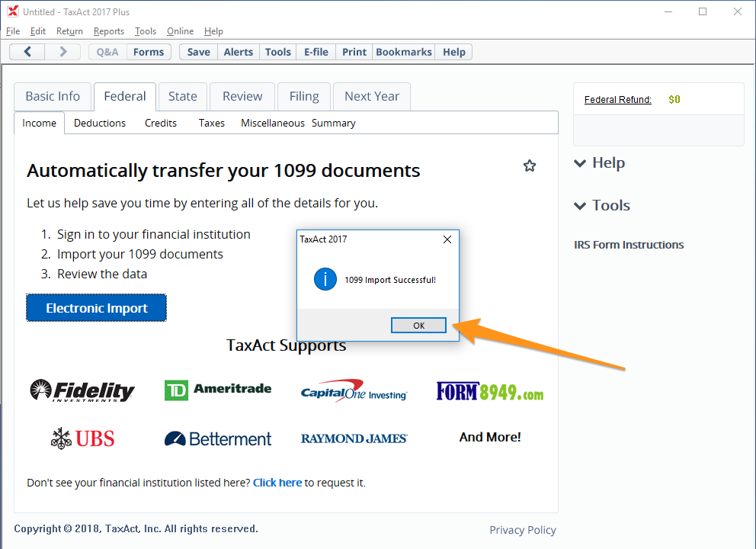
Task: Click the Tools toolbar button
Action: tap(278, 52)
